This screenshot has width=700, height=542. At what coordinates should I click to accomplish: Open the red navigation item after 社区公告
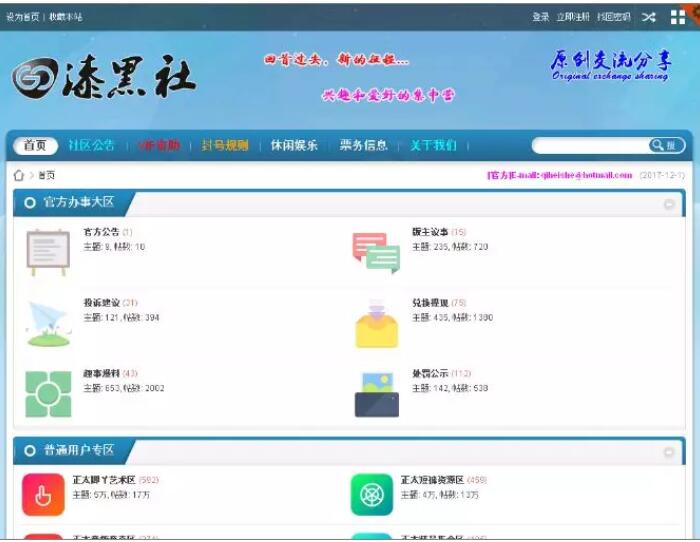159,145
